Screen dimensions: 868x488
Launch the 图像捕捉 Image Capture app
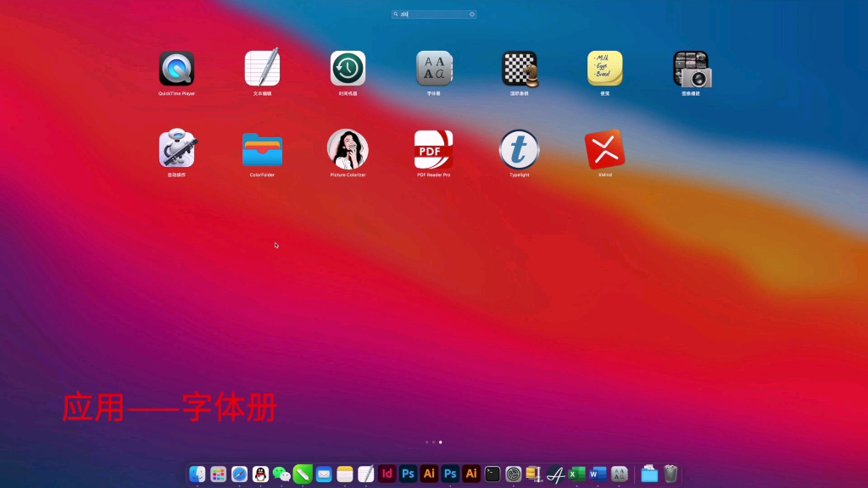pos(692,69)
